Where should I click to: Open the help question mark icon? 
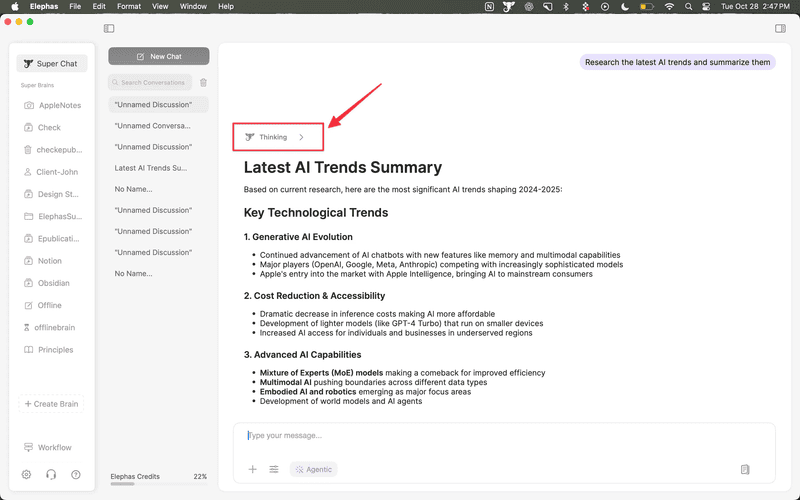coord(76,475)
